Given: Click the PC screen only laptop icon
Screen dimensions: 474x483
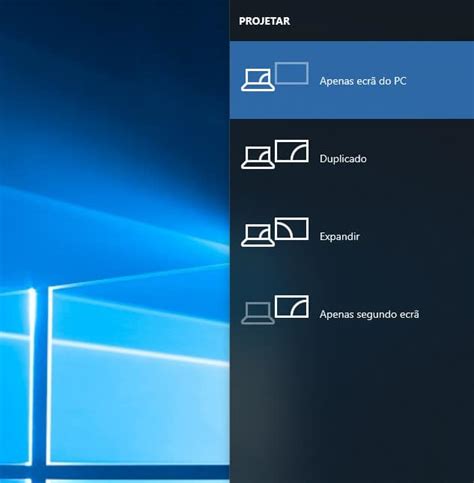Looking at the screenshot, I should tap(258, 80).
